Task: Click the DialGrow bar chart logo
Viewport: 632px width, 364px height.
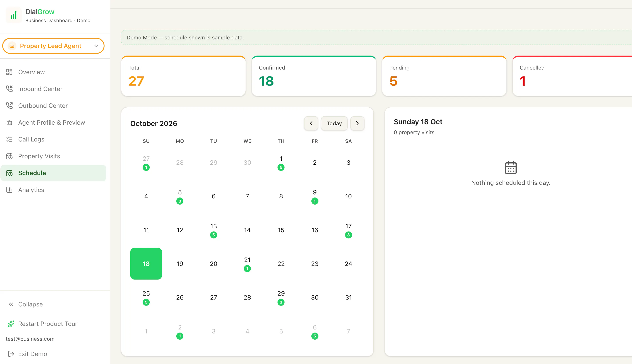Action: [14, 15]
